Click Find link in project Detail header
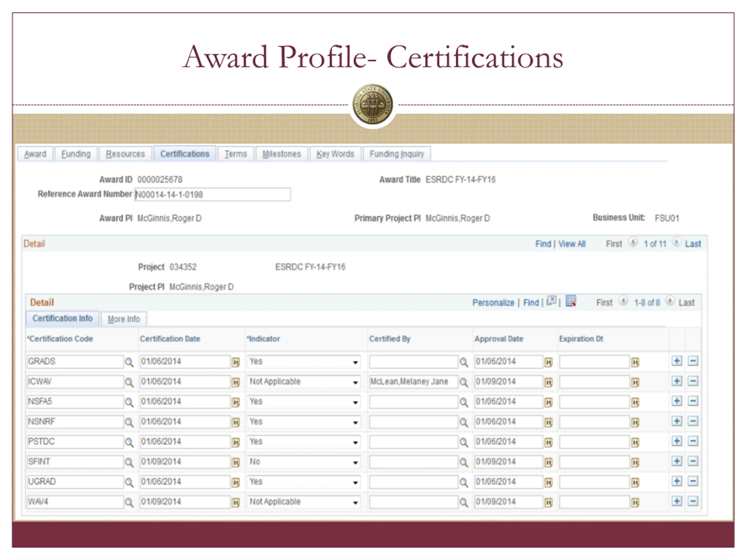Image resolution: width=747 pixels, height=560 pixels. tap(543, 244)
